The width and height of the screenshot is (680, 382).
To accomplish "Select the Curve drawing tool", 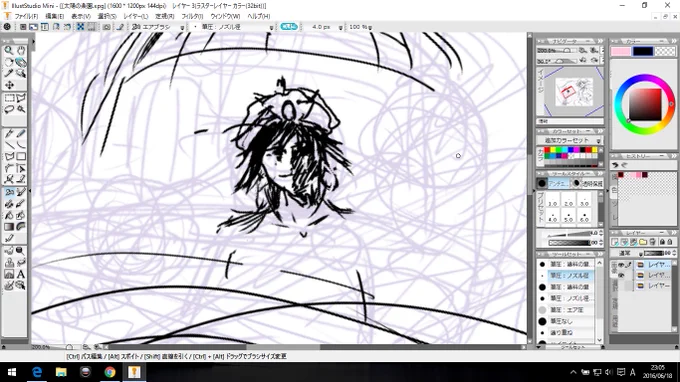I will 20,145.
